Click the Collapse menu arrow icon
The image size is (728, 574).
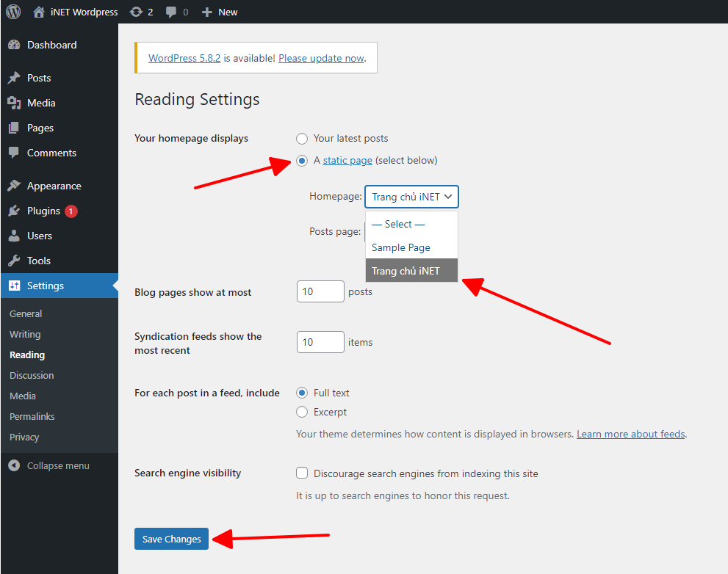click(15, 465)
